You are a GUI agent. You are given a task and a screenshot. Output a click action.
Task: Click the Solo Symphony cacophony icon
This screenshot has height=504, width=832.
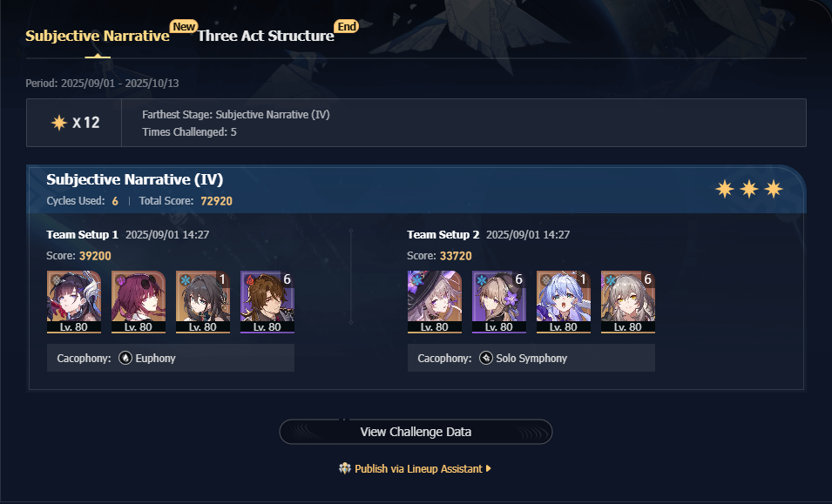click(486, 359)
